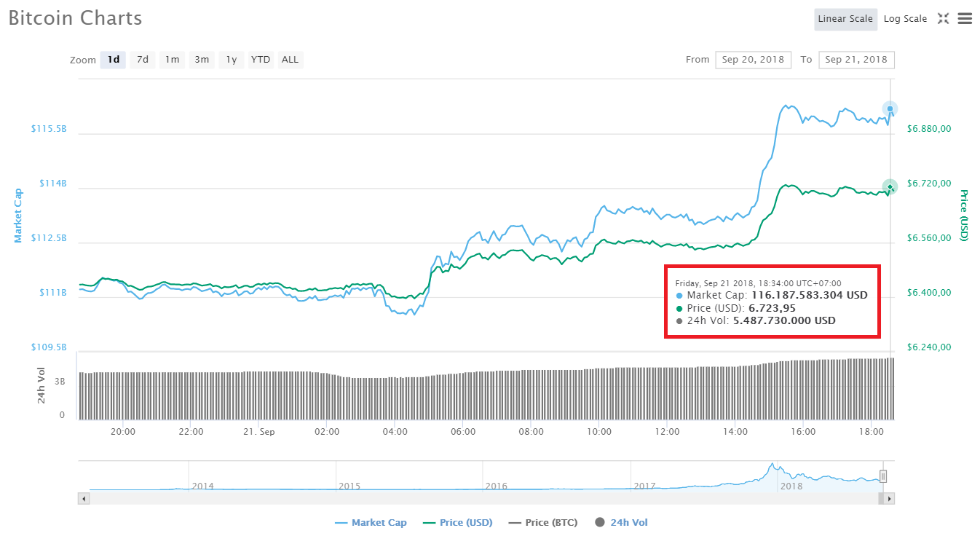Viewport: 980px width, 536px height.
Task: Click the 21. Sep time axis label
Action: pos(258,432)
